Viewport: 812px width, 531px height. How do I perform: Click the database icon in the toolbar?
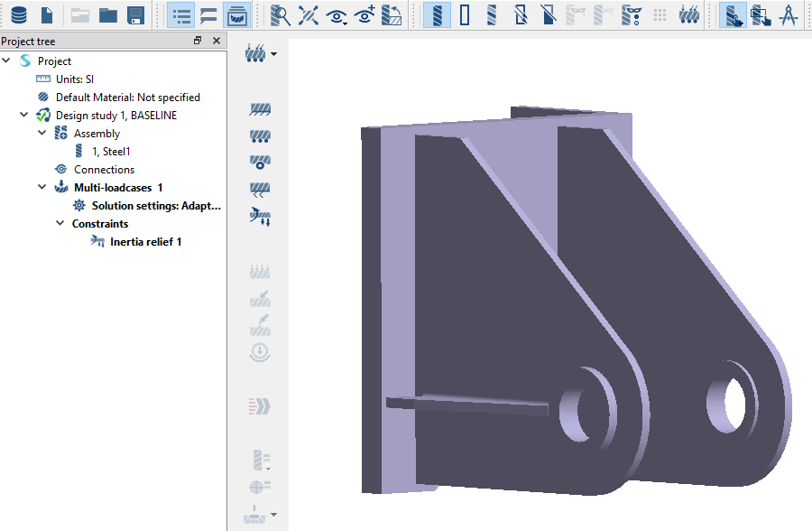(18, 15)
